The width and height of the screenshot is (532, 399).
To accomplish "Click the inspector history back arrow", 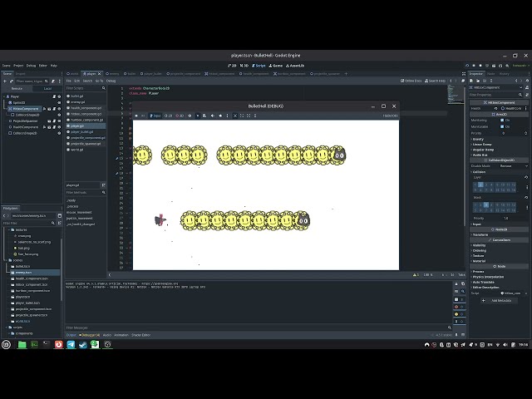I will 516,81.
